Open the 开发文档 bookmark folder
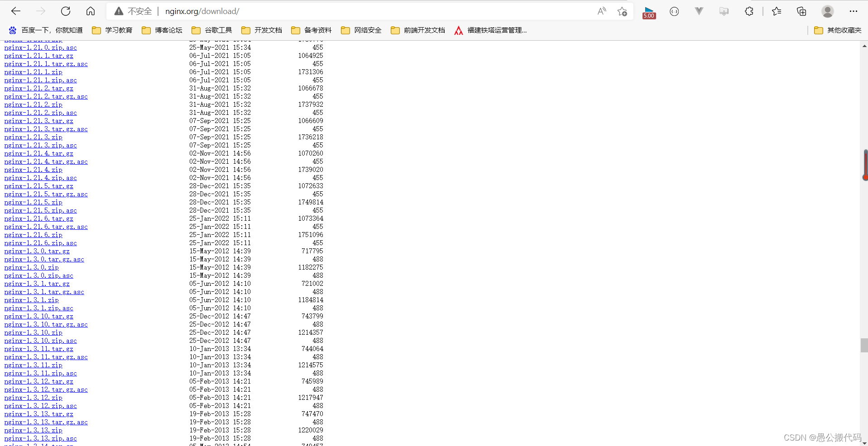The image size is (868, 446). pos(262,30)
